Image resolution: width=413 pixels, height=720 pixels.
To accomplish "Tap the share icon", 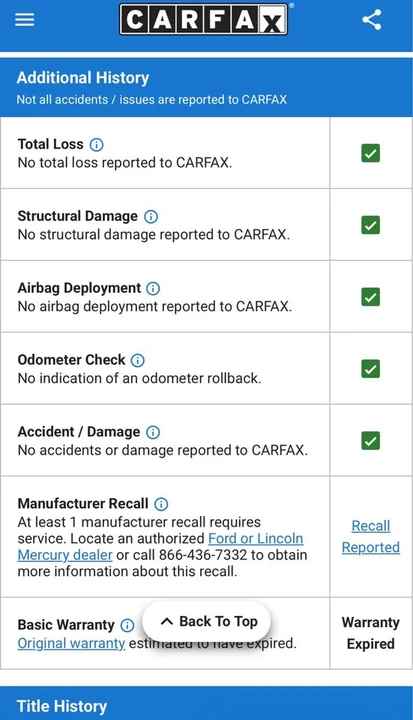I will [x=372, y=20].
